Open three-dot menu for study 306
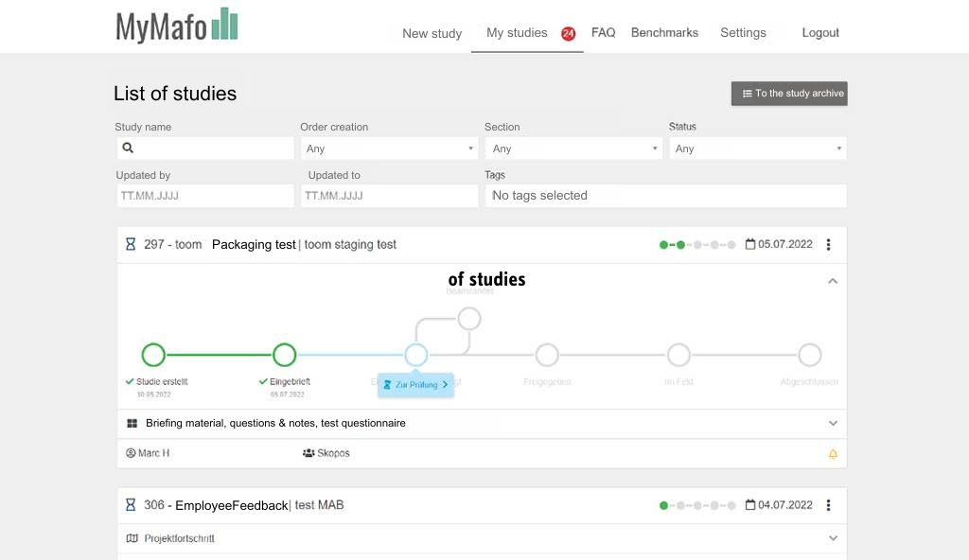This screenshot has width=969, height=560. pyautogui.click(x=828, y=505)
